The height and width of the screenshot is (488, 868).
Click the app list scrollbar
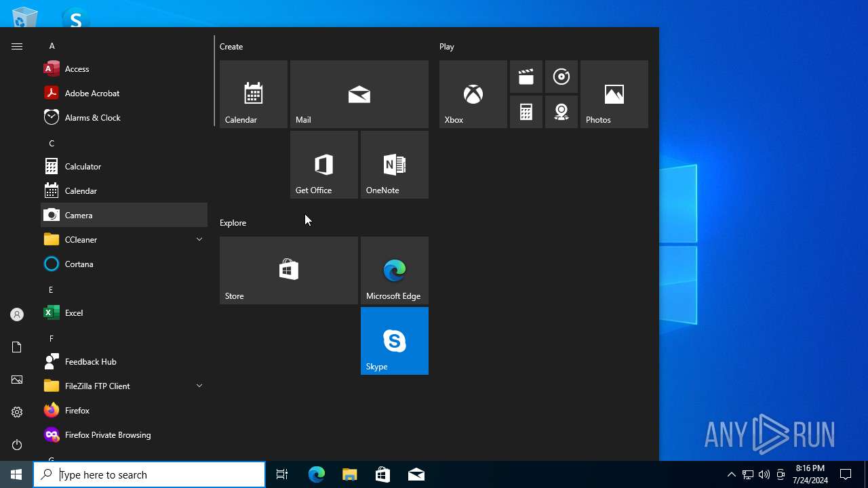[214, 81]
